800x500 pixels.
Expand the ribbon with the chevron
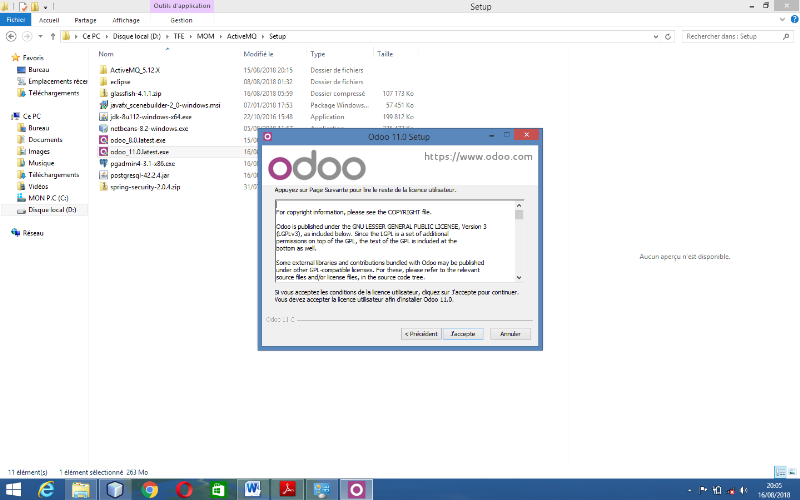coord(783,19)
